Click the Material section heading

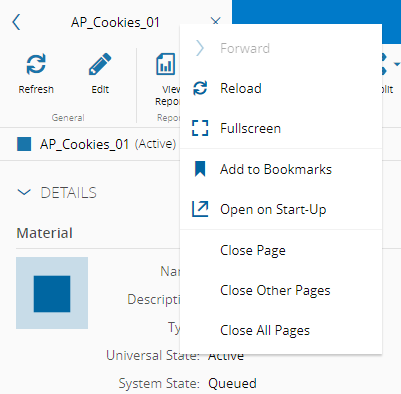[44, 233]
